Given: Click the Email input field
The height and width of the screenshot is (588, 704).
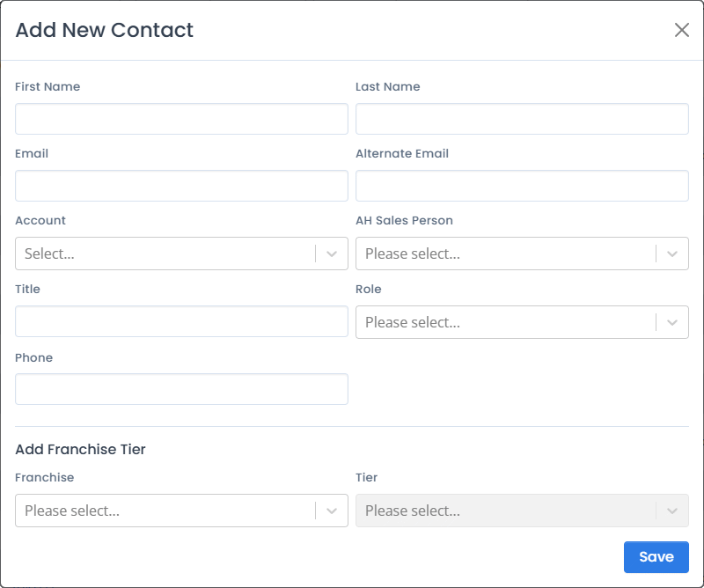Looking at the screenshot, I should pos(180,186).
